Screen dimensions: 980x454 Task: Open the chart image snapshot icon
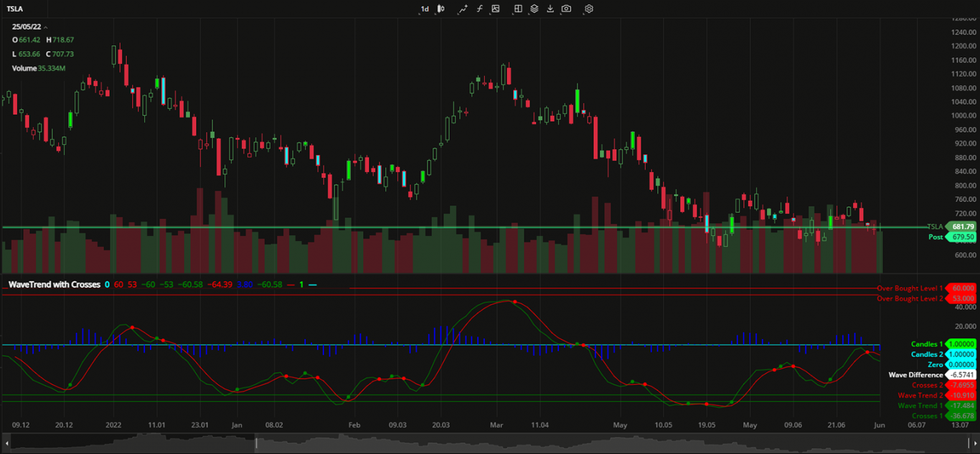tap(495, 9)
